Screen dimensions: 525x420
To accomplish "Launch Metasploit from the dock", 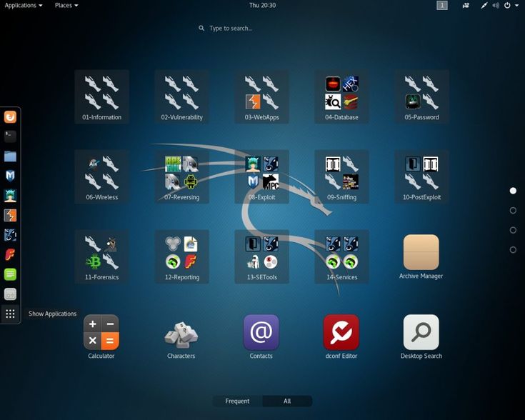I will [x=10, y=176].
